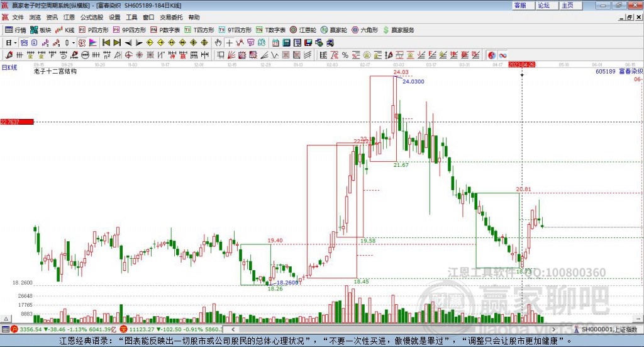The image size is (644, 347).
Task: Open the P四方形 square tool
Action: (94, 30)
